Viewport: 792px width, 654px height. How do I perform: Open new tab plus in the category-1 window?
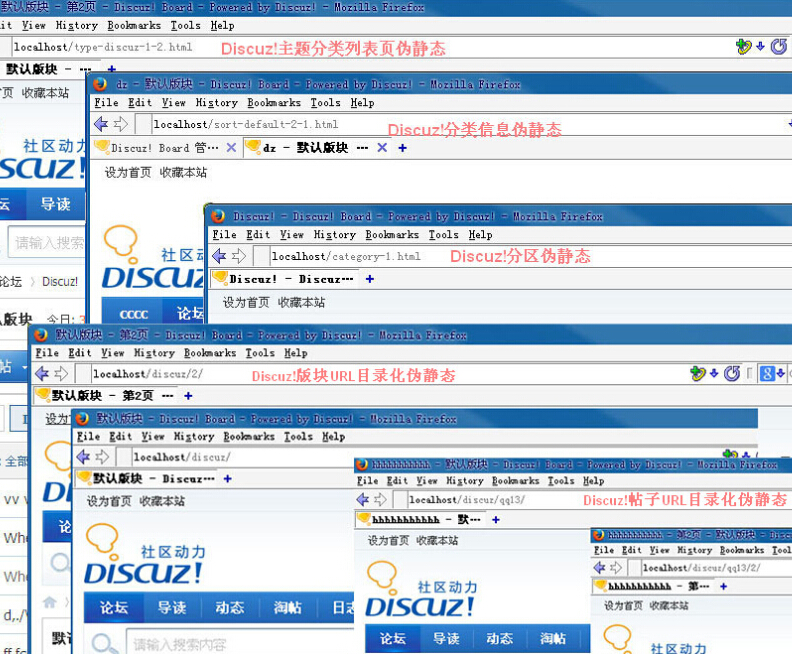click(370, 279)
